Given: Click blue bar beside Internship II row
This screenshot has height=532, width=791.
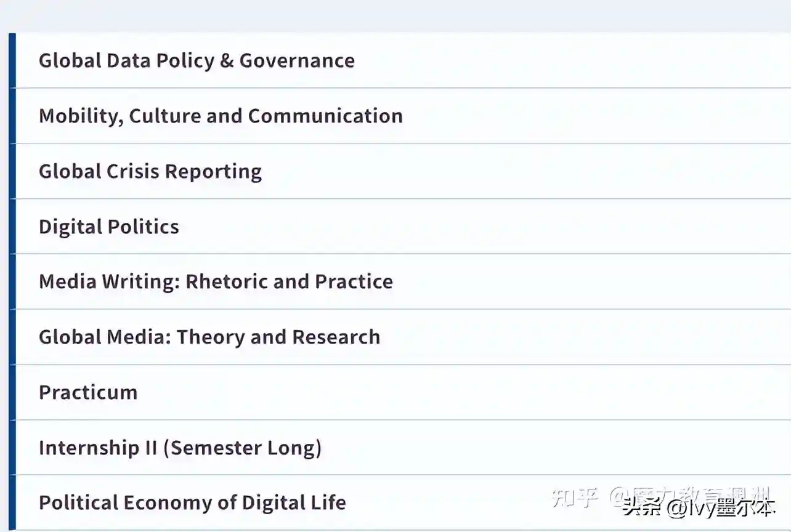Looking at the screenshot, I should coord(12,448).
